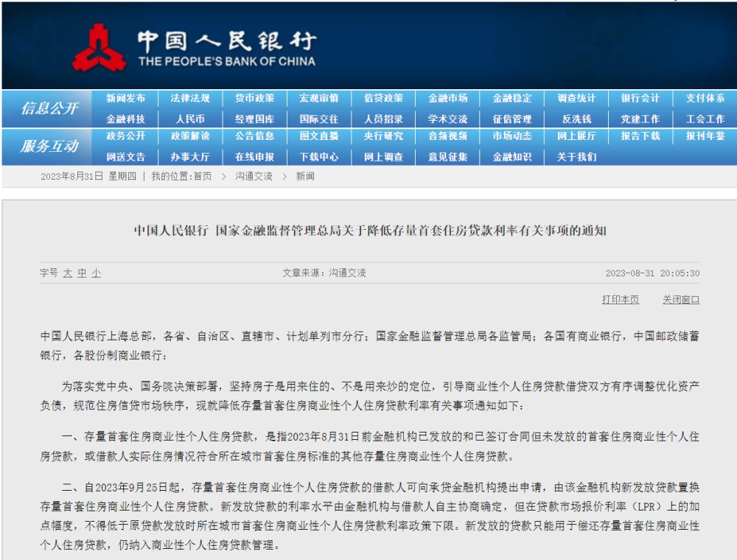Go to 人员招录 page
The image size is (737, 560).
coord(383,119)
